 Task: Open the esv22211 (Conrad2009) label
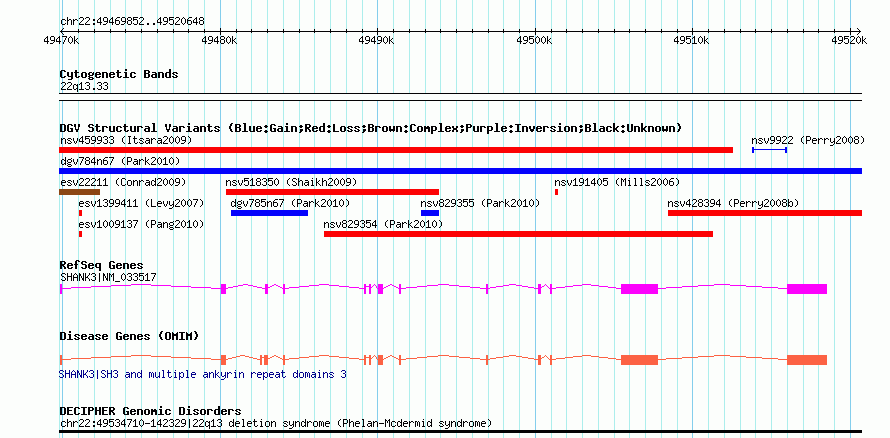click(x=123, y=182)
